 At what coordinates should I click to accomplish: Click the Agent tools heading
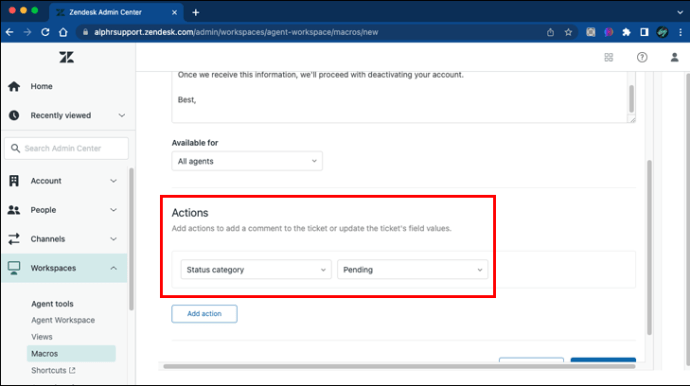(x=52, y=304)
